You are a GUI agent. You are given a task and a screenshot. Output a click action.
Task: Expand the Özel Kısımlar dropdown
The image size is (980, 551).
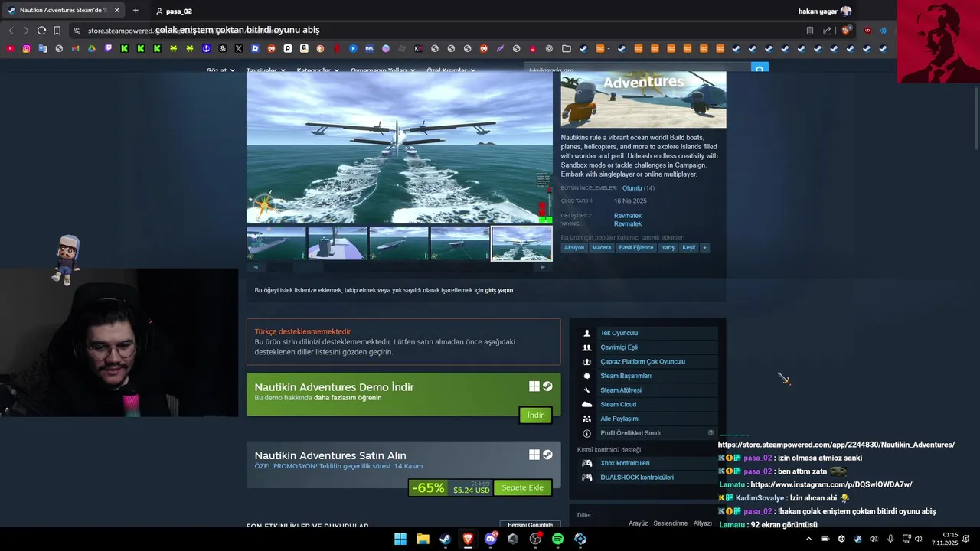451,70
